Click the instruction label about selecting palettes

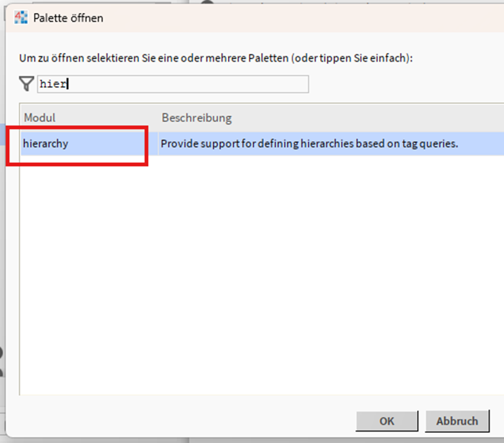tap(216, 58)
